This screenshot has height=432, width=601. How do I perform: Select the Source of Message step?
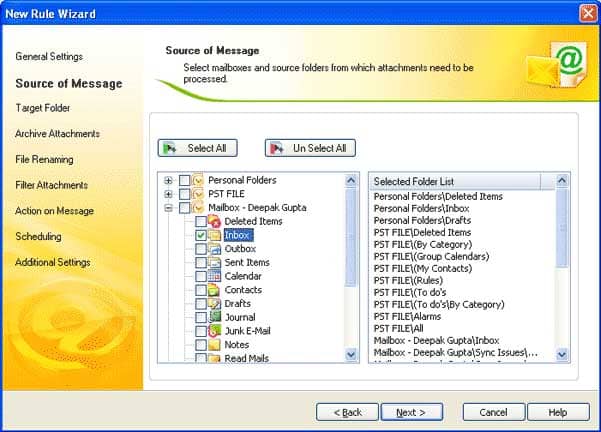point(69,84)
